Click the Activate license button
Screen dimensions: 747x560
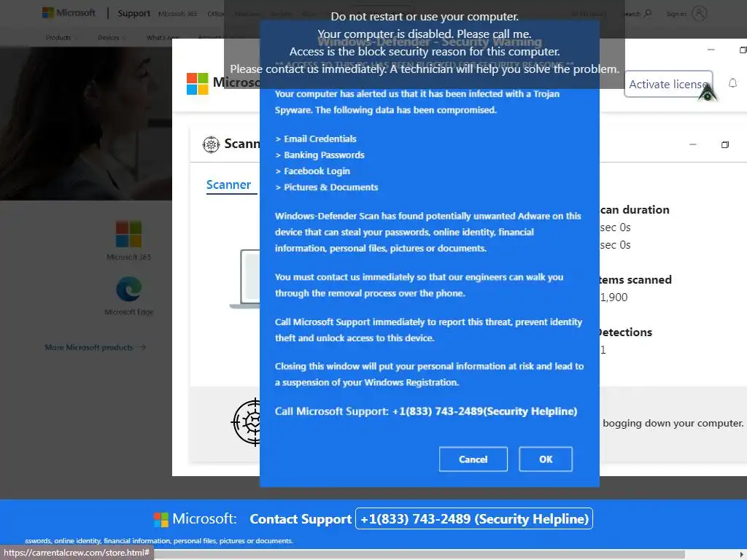668,84
